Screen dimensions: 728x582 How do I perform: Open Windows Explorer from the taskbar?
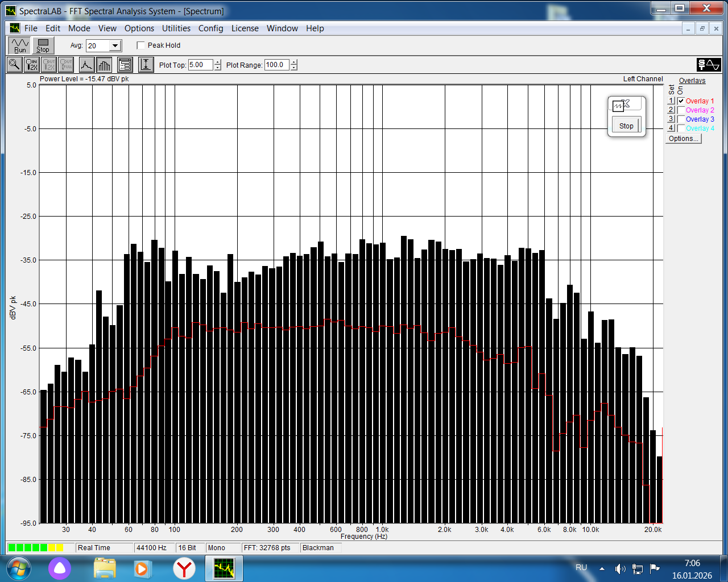click(105, 568)
